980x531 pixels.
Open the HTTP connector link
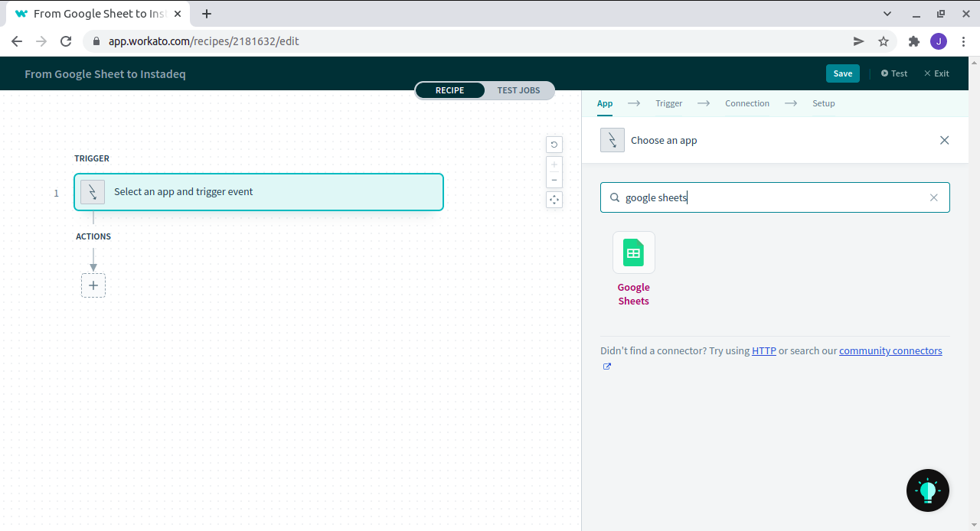[764, 351]
